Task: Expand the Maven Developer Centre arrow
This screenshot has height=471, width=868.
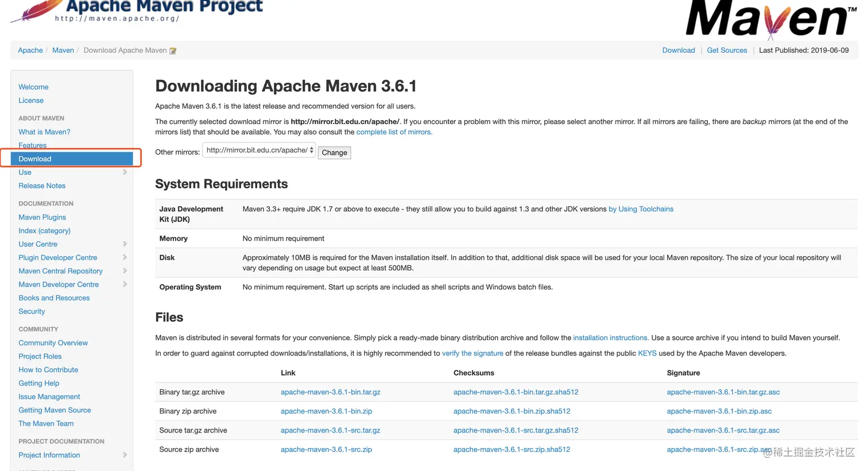Action: tap(125, 284)
